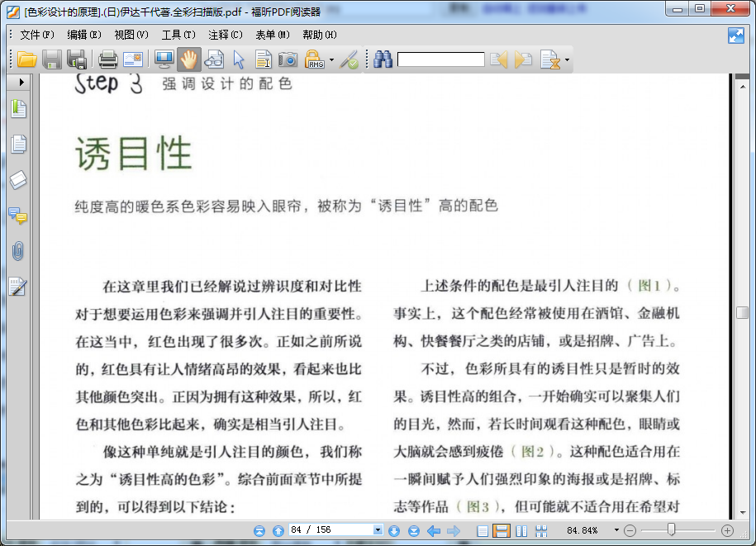Click the email document envelope icon
The image size is (756, 546).
[133, 59]
